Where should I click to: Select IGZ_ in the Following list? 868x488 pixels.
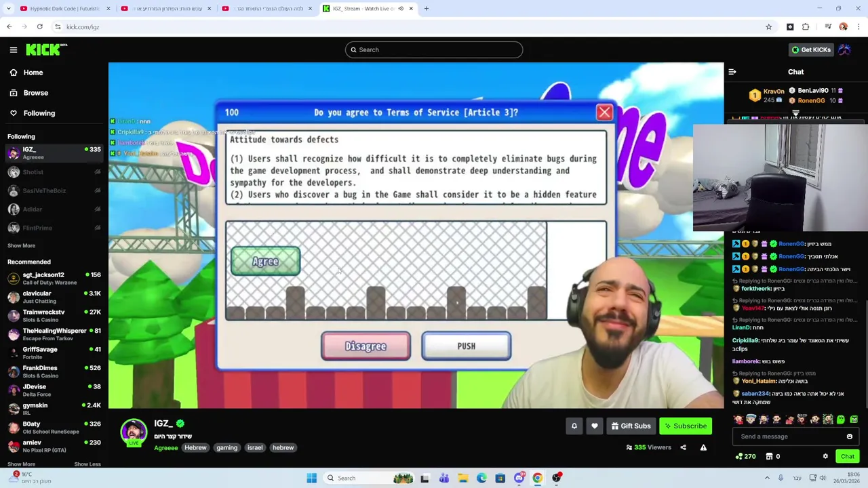[x=54, y=153]
